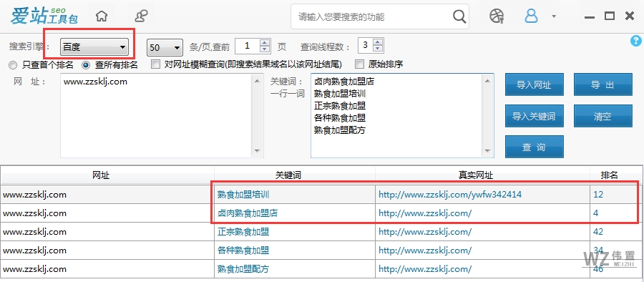The height and width of the screenshot is (282, 644).
Task: Open link http://www.zzsklj.com/ywfw342414
Action: [450, 195]
